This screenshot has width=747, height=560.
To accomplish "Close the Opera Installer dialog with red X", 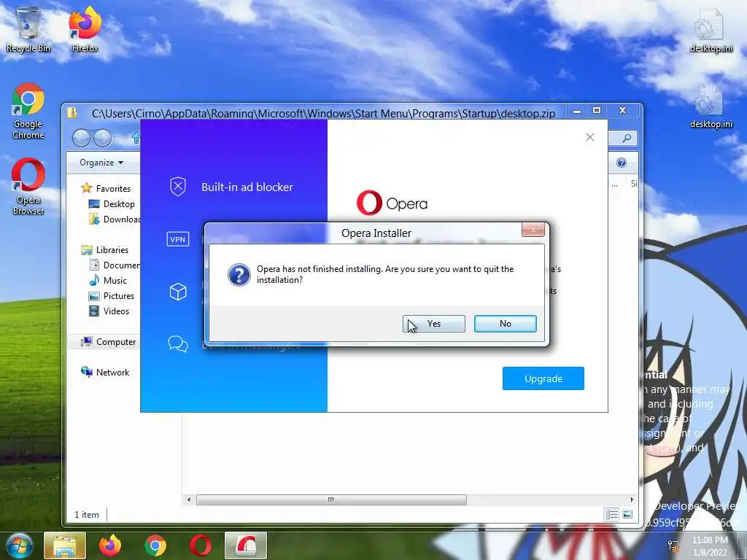I will (x=533, y=230).
